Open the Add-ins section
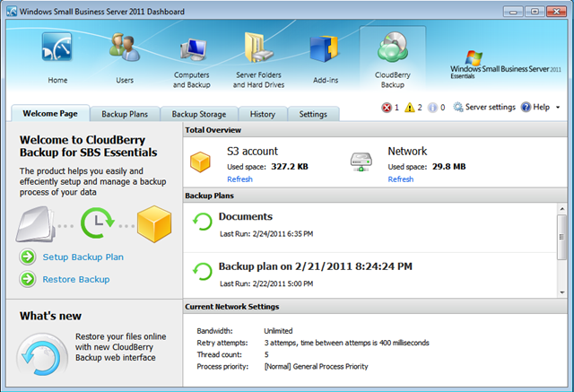Screen dimensions: 574x392 point(324,48)
